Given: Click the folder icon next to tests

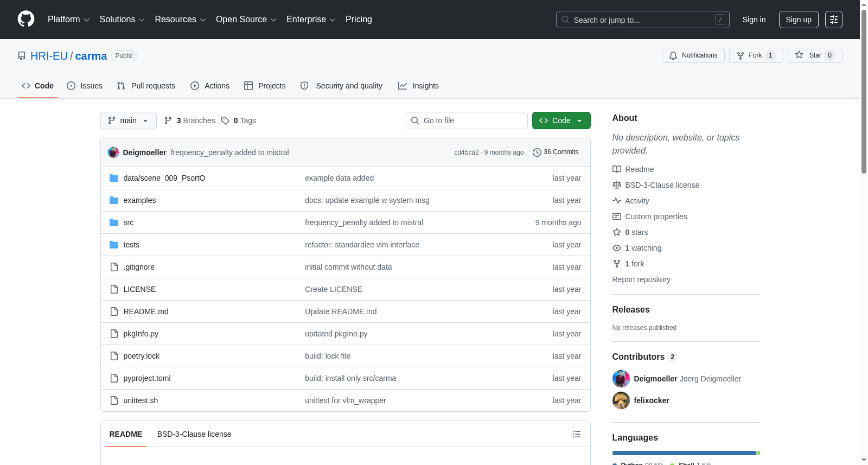Looking at the screenshot, I should pyautogui.click(x=114, y=245).
